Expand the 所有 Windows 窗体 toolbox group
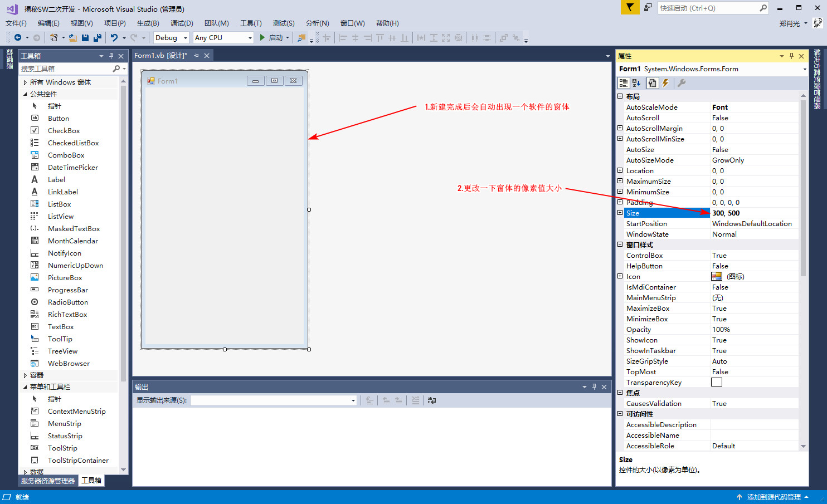The image size is (827, 504). tap(25, 82)
